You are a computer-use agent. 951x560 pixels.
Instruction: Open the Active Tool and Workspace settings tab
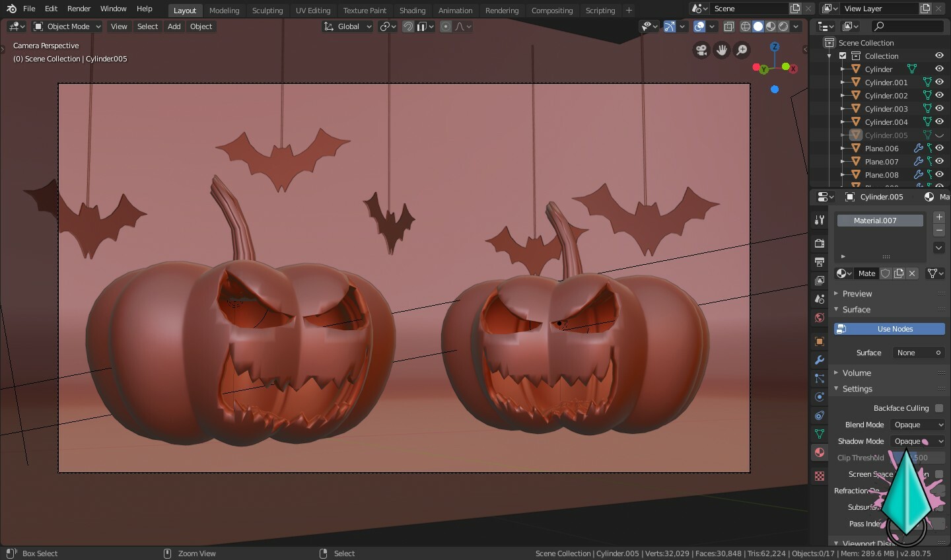(x=820, y=220)
